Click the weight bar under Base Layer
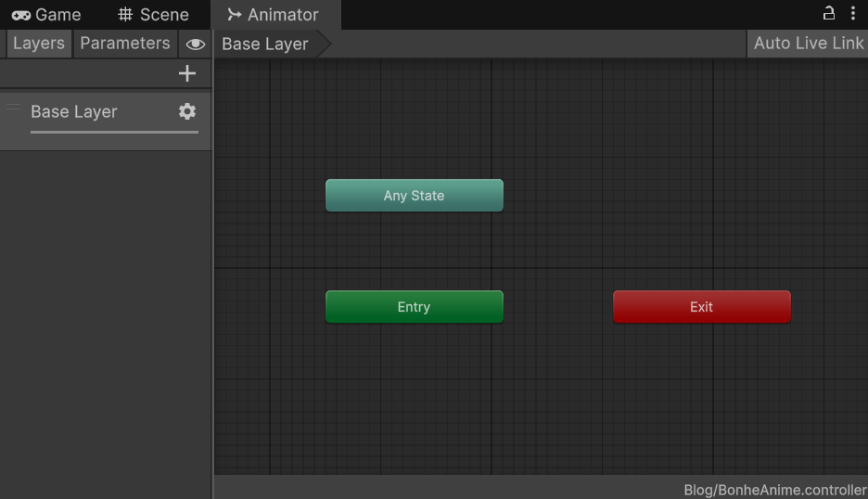The height and width of the screenshot is (499, 868). click(x=114, y=133)
